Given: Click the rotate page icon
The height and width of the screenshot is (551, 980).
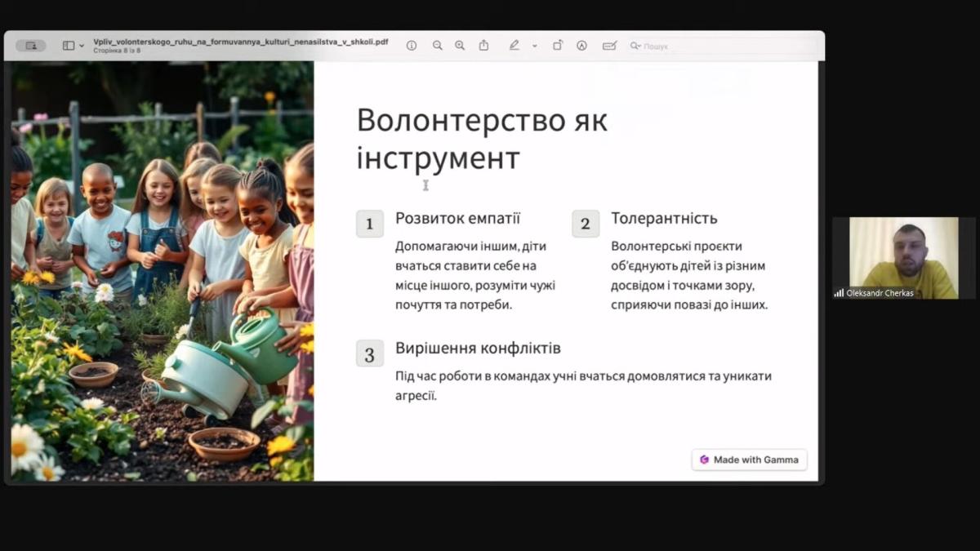Looking at the screenshot, I should pyautogui.click(x=558, y=46).
